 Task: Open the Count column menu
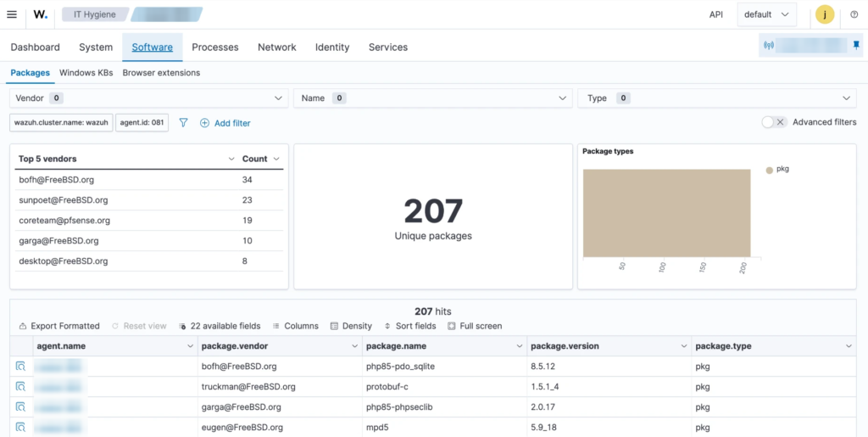pos(276,159)
